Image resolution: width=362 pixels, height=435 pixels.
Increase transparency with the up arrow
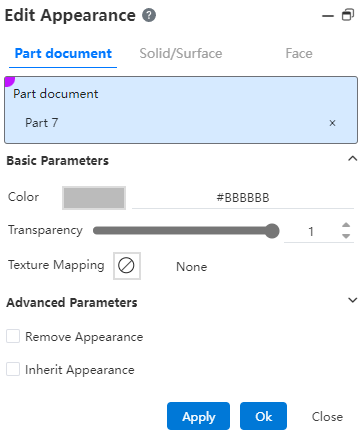tap(346, 225)
